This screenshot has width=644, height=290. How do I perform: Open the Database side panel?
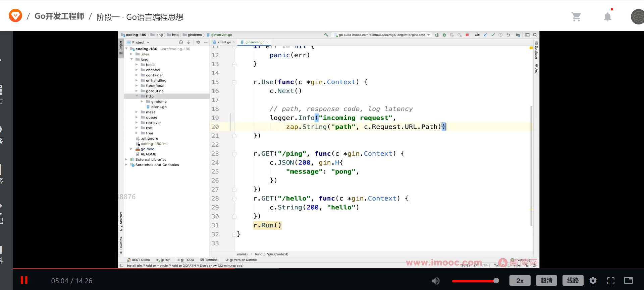[x=536, y=50]
